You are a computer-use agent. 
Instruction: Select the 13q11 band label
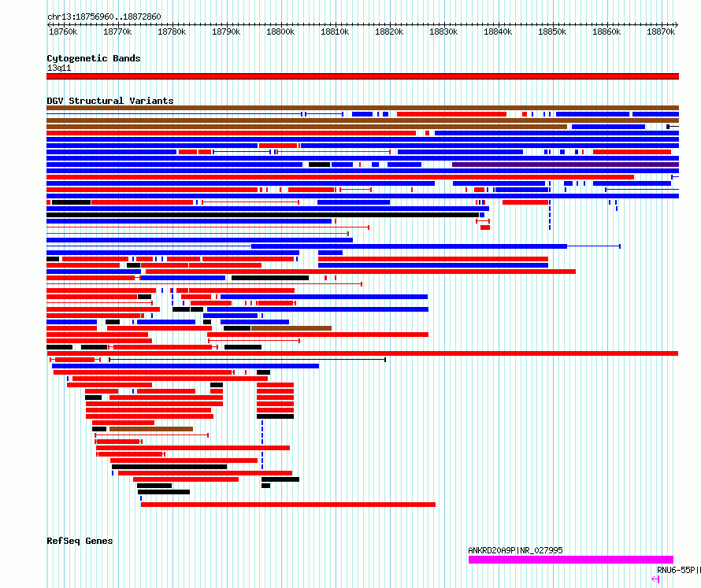click(x=59, y=68)
